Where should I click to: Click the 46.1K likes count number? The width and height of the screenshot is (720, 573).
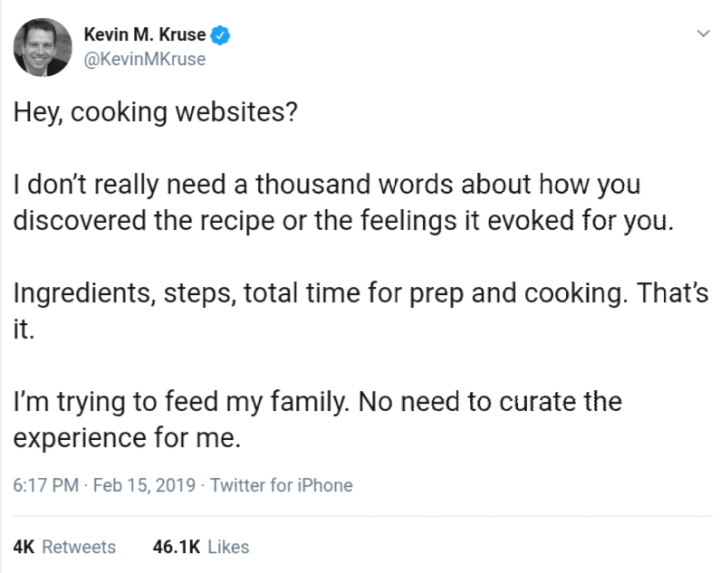[175, 547]
